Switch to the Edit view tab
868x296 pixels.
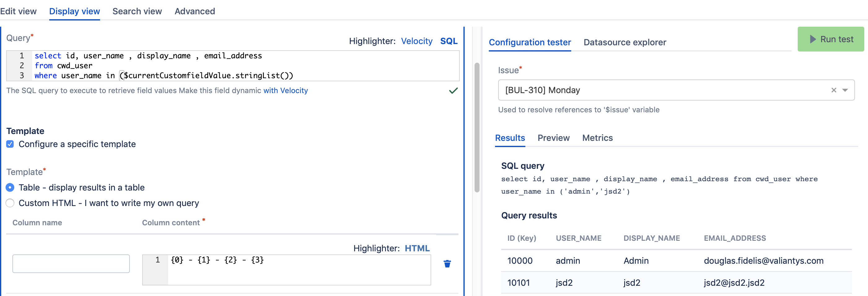point(18,11)
